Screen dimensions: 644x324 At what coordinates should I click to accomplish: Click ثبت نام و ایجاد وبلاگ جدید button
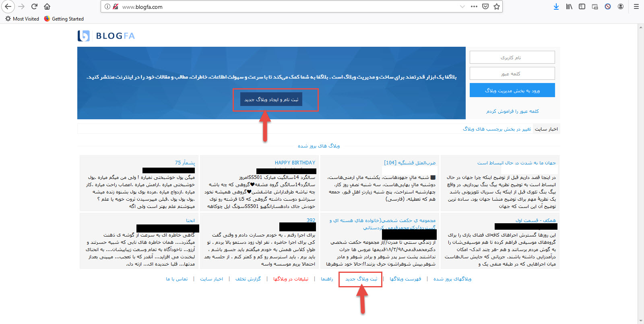point(271,100)
